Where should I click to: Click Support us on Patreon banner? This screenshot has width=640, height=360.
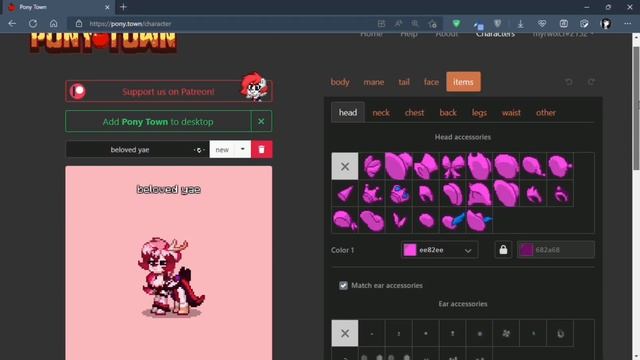coord(169,91)
